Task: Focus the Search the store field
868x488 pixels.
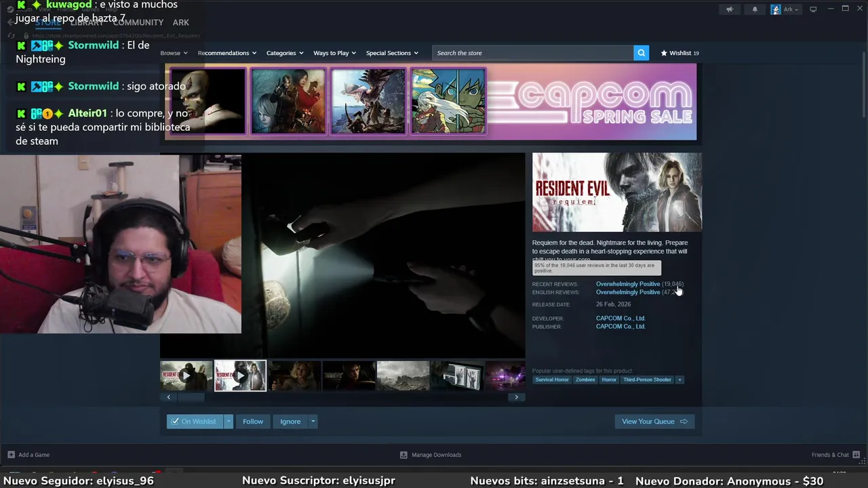Action: click(533, 53)
